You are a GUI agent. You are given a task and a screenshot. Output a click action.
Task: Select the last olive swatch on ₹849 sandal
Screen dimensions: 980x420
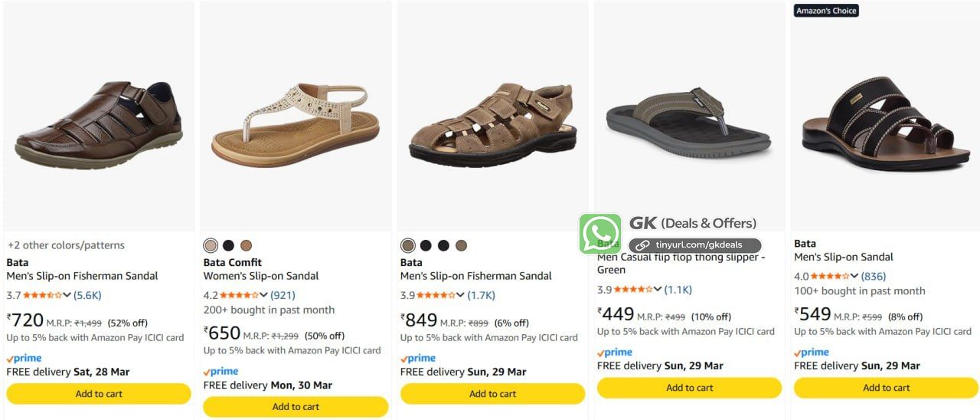click(461, 245)
